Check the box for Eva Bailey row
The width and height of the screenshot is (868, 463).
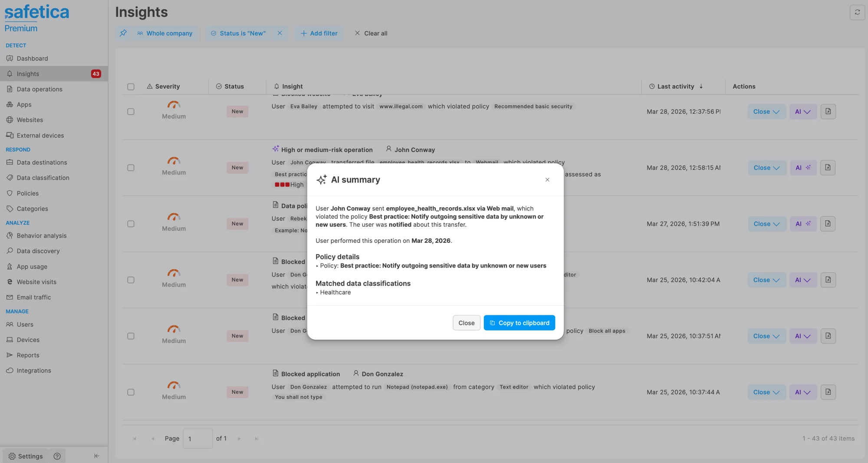tap(131, 112)
